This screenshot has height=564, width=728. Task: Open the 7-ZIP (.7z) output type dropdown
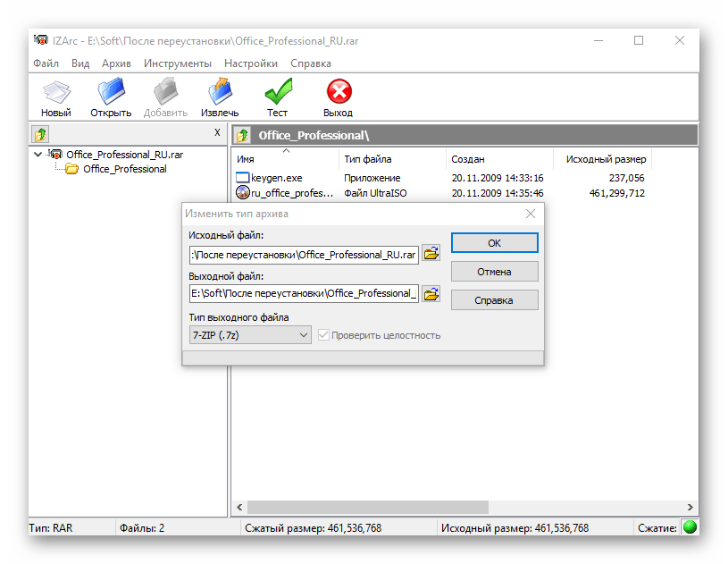click(250, 335)
